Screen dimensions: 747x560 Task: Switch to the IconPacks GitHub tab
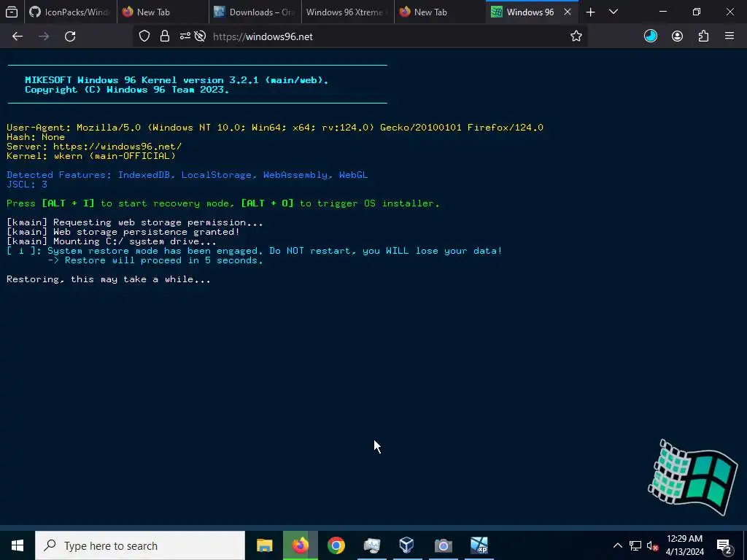click(70, 12)
